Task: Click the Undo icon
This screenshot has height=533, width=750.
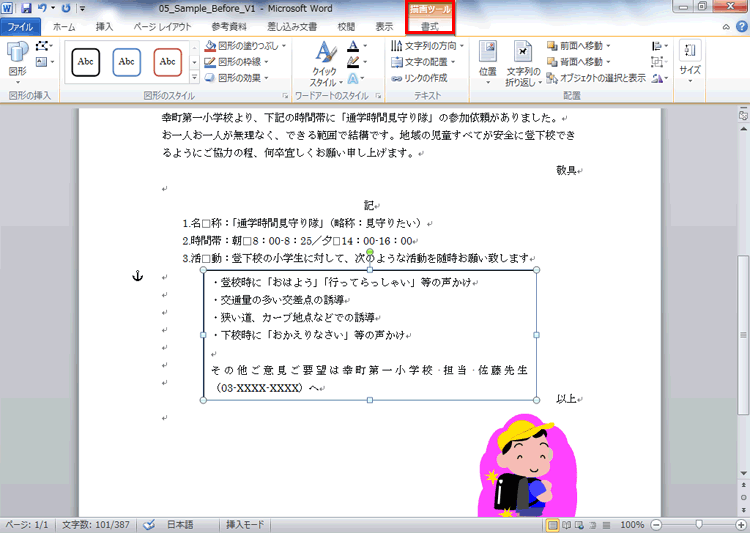Action: [x=42, y=8]
